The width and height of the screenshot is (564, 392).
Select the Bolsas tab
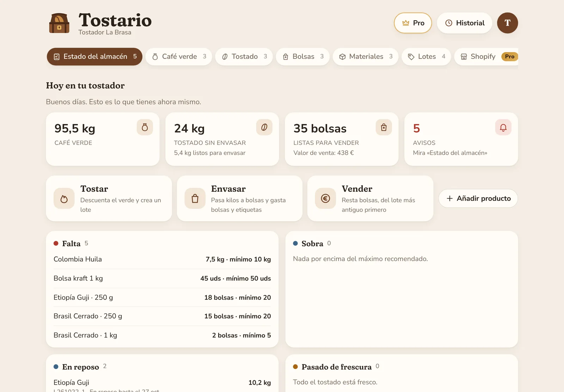tap(303, 57)
